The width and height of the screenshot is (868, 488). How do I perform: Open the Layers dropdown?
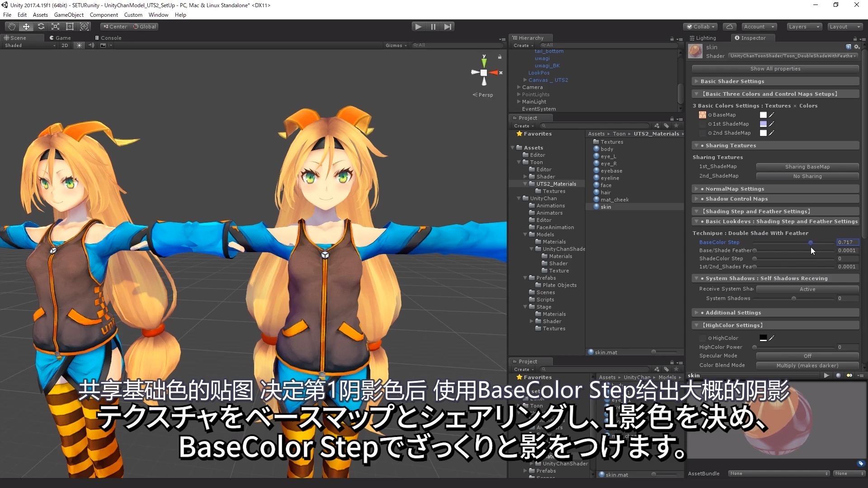click(804, 27)
